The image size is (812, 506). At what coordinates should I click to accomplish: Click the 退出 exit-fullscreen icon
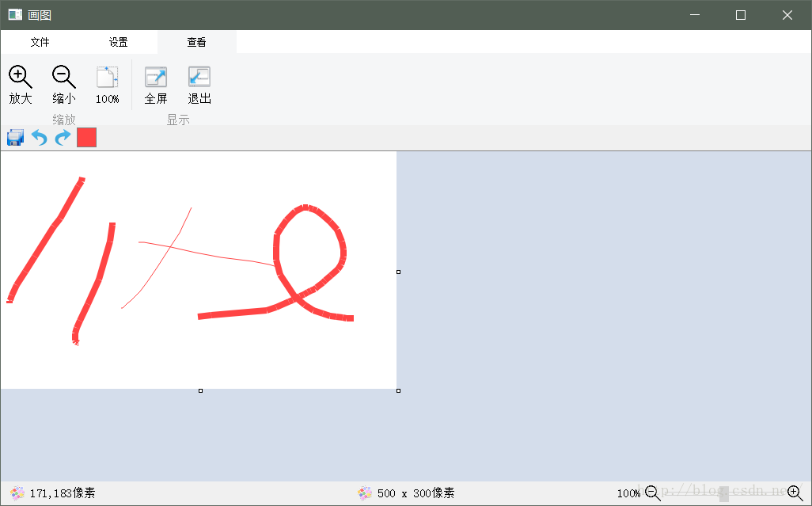(x=199, y=77)
